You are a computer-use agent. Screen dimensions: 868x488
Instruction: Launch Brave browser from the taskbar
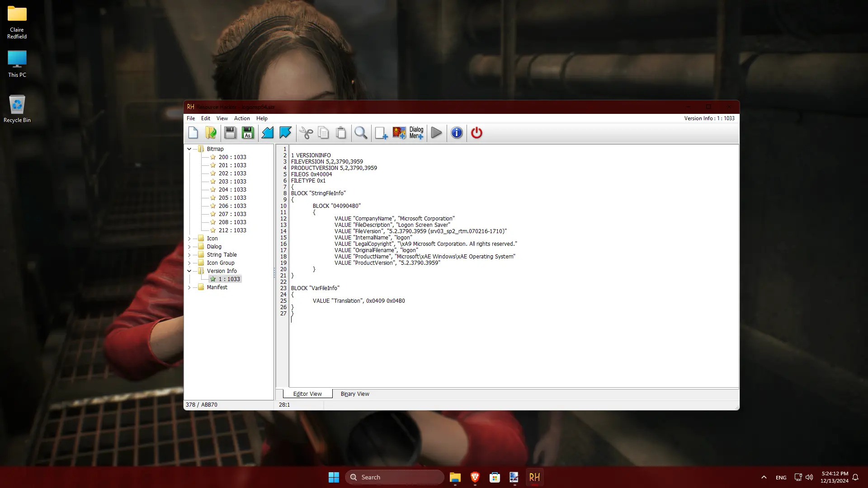coord(475,477)
